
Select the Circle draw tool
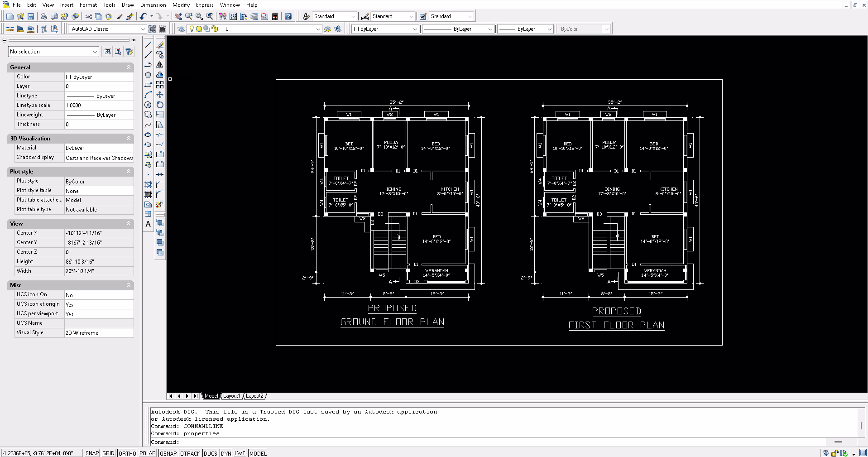(148, 105)
